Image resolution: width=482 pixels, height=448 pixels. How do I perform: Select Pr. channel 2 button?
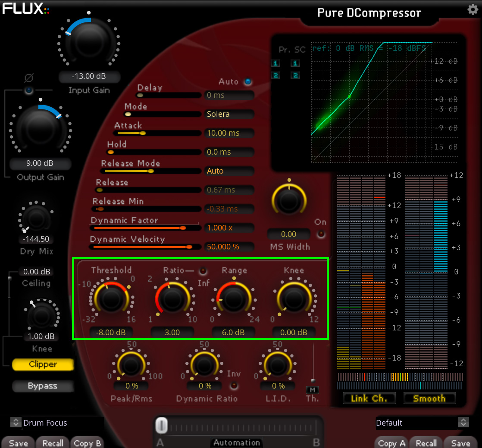pyautogui.click(x=275, y=75)
